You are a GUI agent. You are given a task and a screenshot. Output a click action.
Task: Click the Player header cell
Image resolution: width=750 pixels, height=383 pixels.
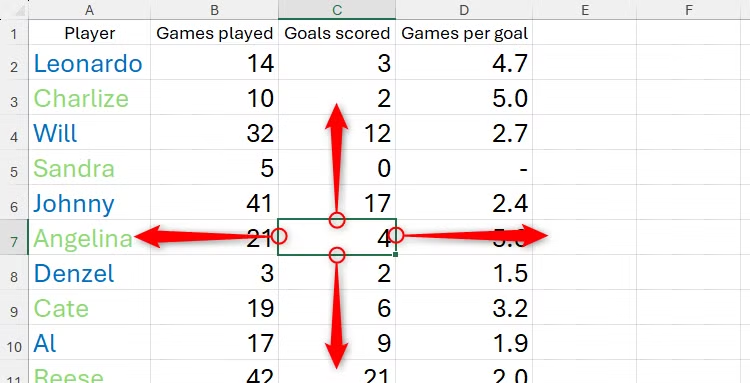click(89, 33)
